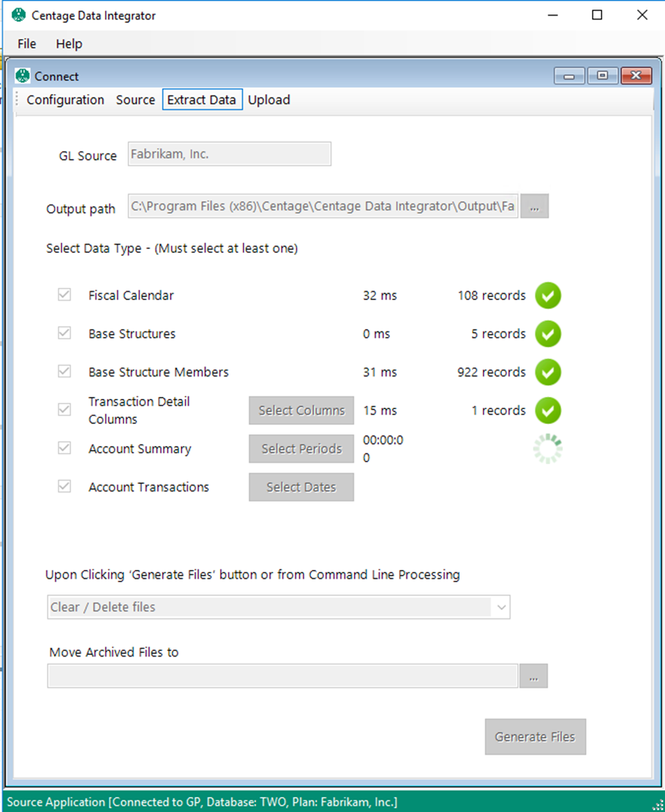
Task: Click the 'Account Transactions' label
Action: point(149,487)
